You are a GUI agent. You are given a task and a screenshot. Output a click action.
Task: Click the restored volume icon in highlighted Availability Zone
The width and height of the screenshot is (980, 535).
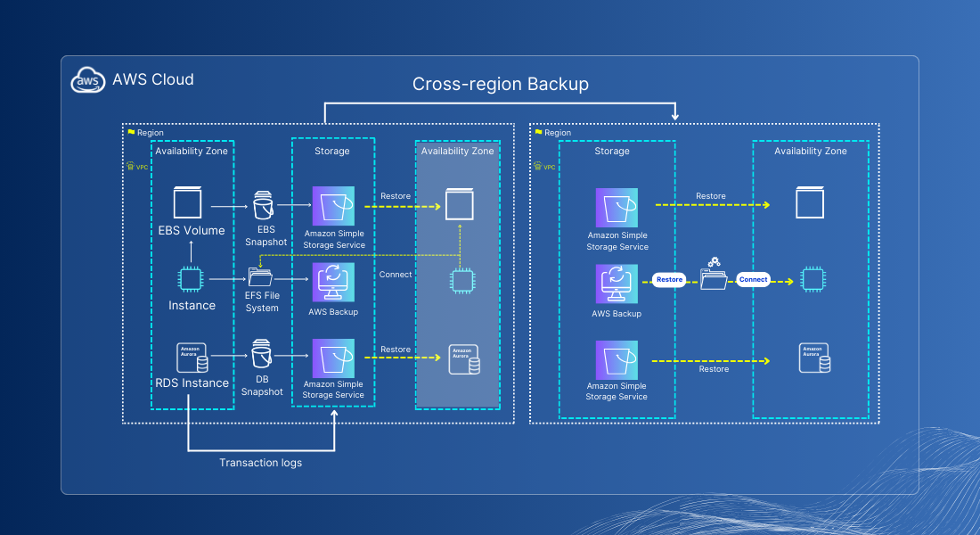click(x=460, y=204)
